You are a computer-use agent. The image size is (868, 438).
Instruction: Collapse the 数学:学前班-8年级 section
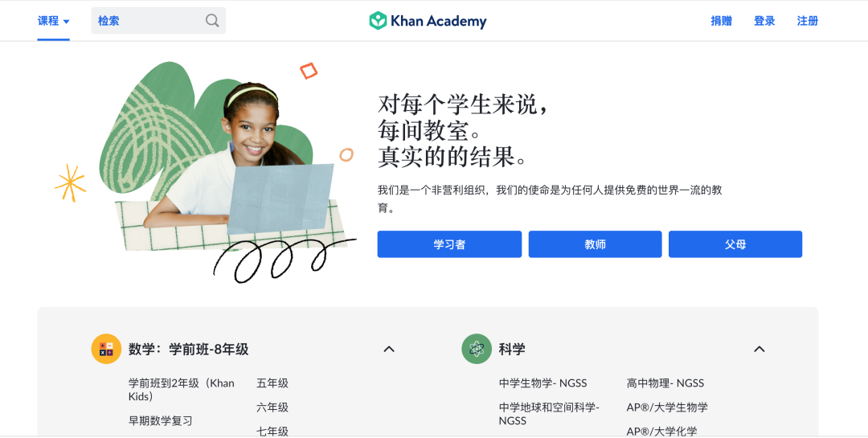click(x=389, y=349)
